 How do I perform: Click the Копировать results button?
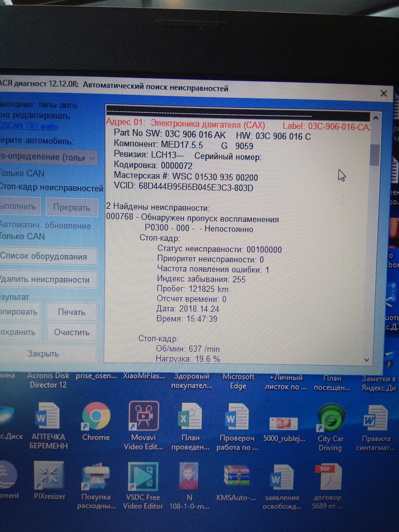tap(19, 312)
